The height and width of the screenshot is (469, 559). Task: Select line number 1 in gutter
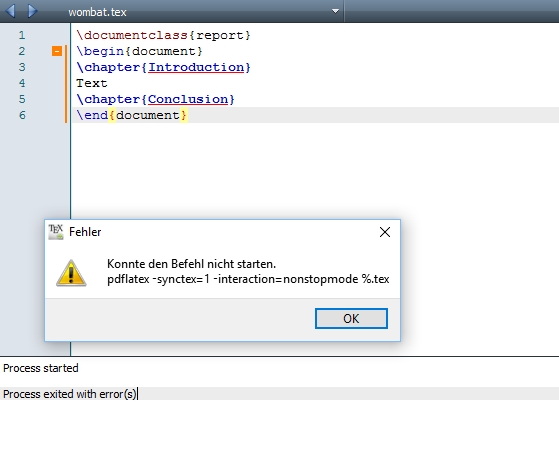22,35
